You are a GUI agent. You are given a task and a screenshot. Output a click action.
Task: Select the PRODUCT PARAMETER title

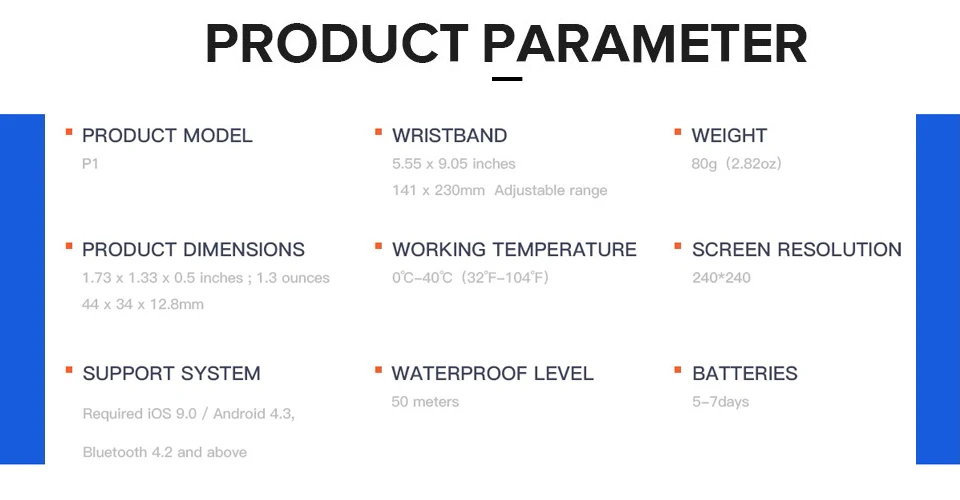tap(506, 44)
